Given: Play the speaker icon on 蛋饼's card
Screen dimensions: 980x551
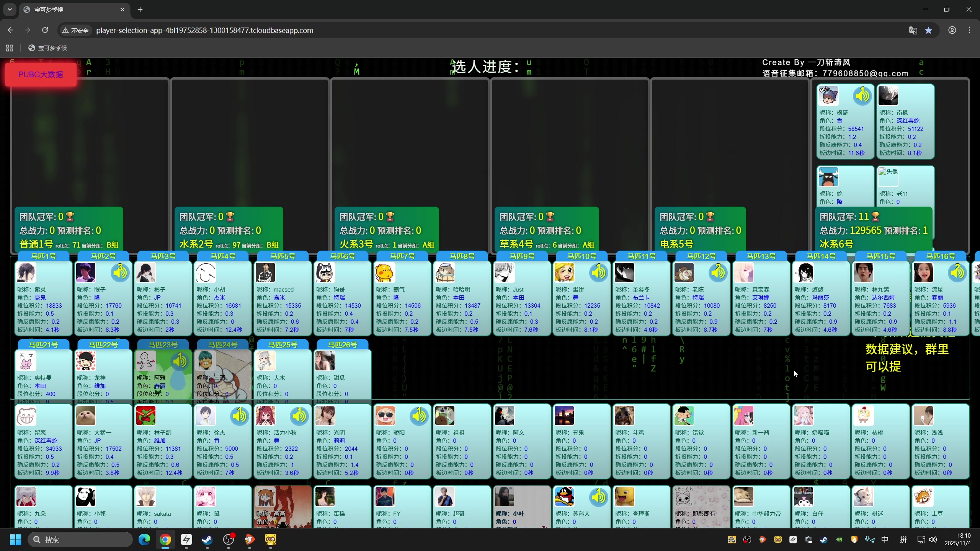Looking at the screenshot, I should [x=598, y=272].
